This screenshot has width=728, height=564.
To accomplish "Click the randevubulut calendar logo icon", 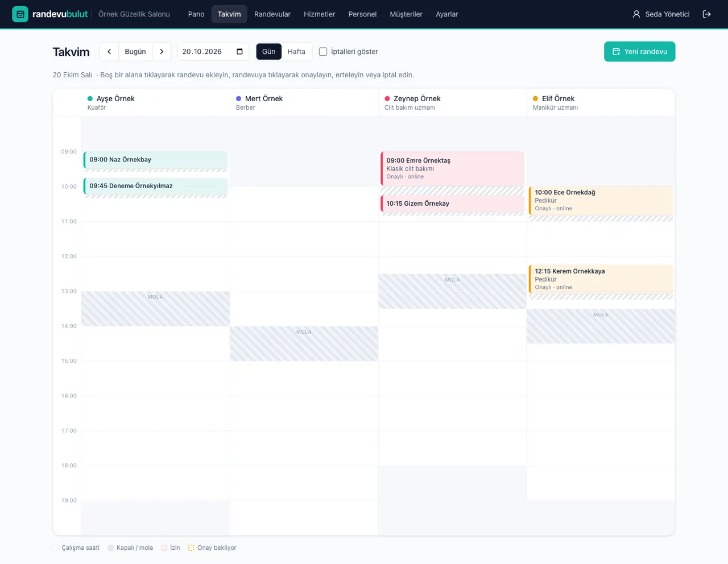I will 20,14.
